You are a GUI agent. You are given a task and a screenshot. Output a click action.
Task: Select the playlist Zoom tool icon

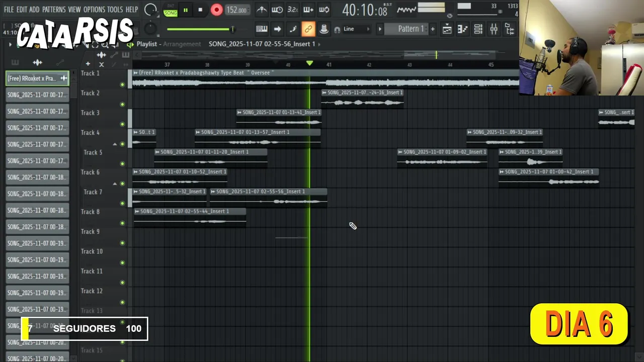[x=105, y=45]
